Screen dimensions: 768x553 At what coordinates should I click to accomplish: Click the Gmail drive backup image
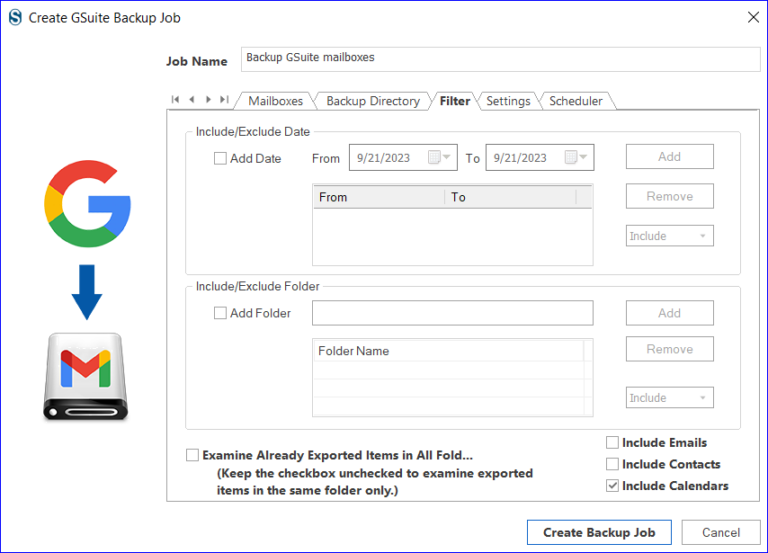pyautogui.click(x=86, y=376)
